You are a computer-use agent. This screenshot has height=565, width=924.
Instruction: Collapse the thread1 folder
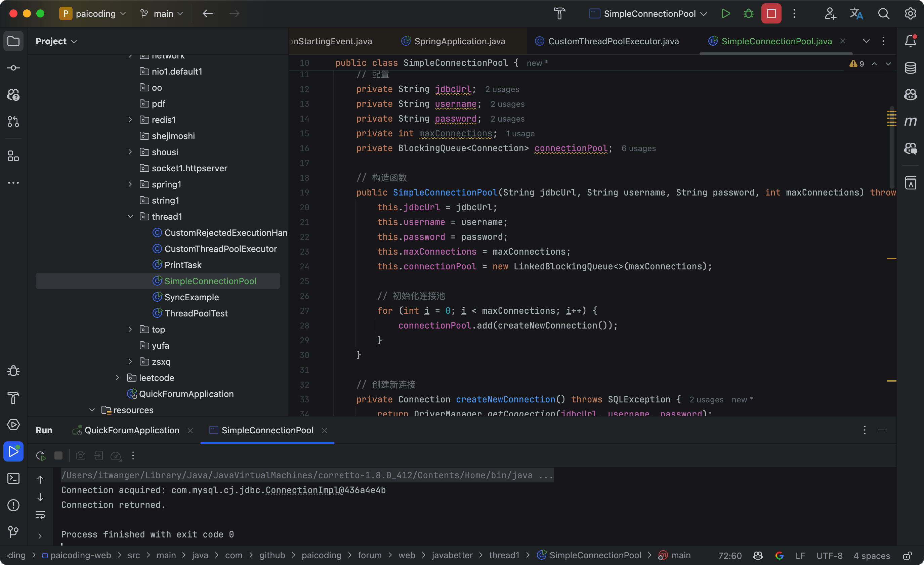[130, 216]
